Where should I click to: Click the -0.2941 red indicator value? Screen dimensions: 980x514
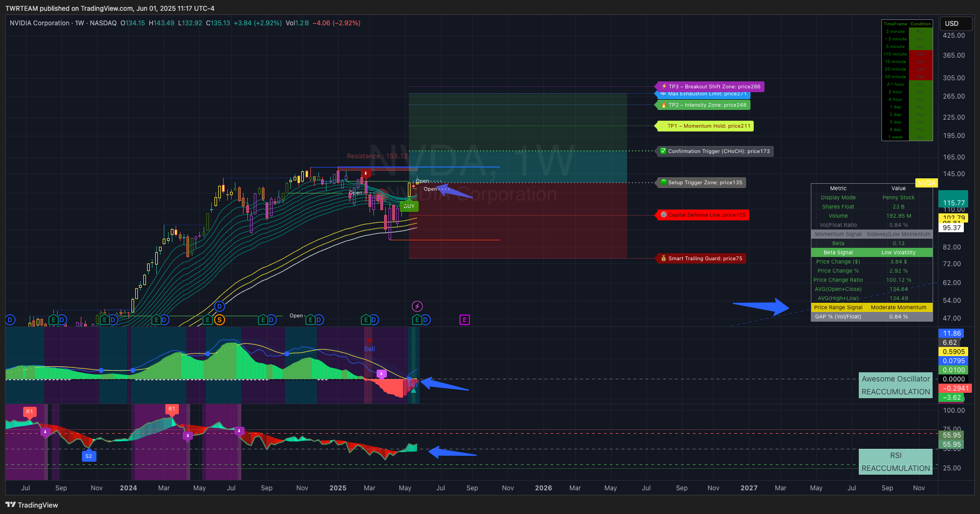click(x=955, y=388)
